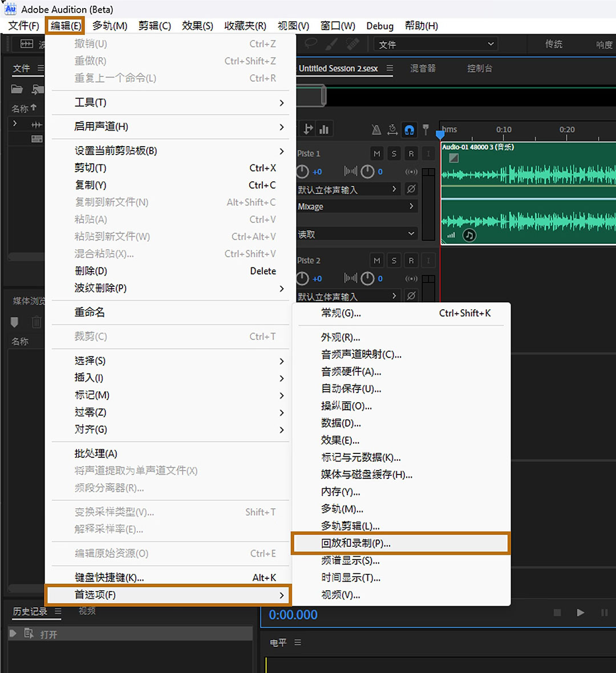
Task: Click the Untitled Session panel menu icon
Action: tap(390, 68)
